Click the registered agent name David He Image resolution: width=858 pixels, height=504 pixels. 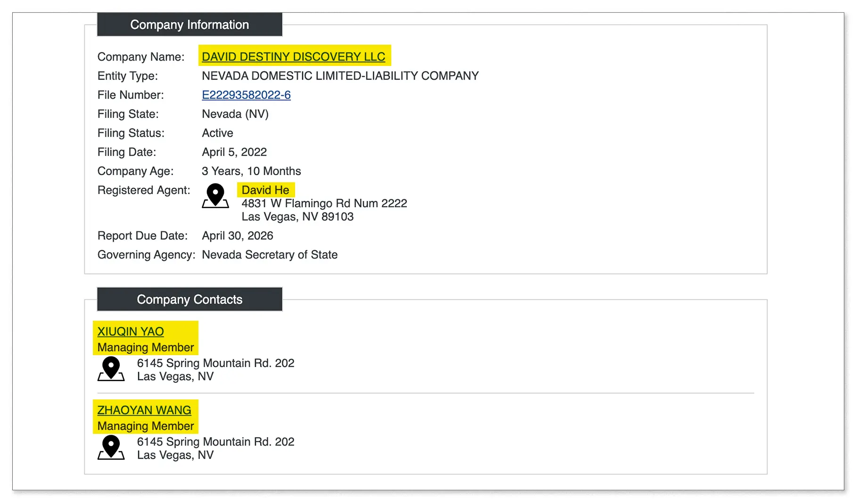[265, 190]
